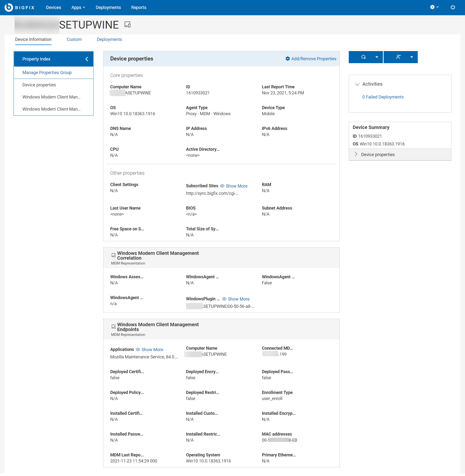Screen dimensions: 465x476
Task: Click the deploy action icon button
Action: pyautogui.click(x=364, y=57)
